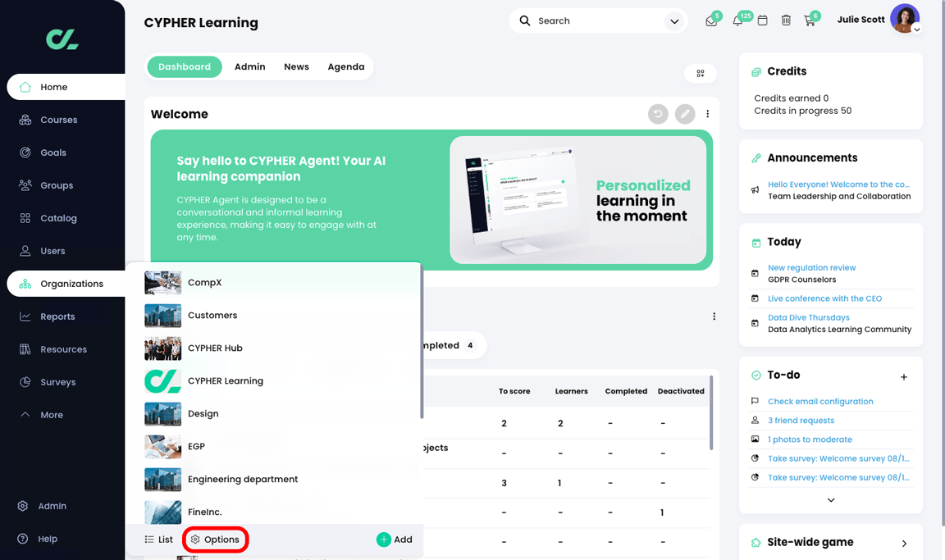Click the List button in organizations popup
The width and height of the screenshot is (945, 560).
(x=158, y=540)
